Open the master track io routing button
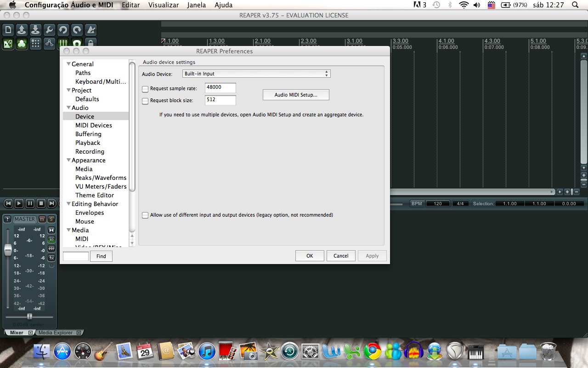This screenshot has width=588, height=368. (51, 240)
